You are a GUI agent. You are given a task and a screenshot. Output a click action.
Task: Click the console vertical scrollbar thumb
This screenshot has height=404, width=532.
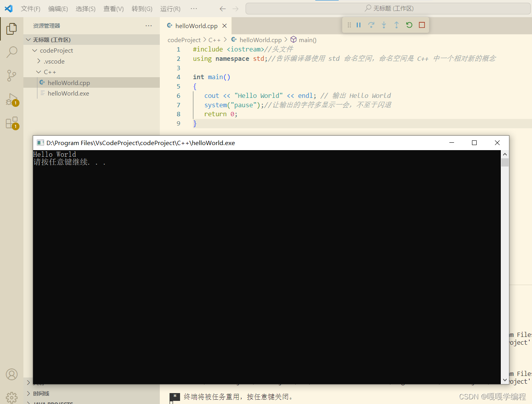(505, 162)
